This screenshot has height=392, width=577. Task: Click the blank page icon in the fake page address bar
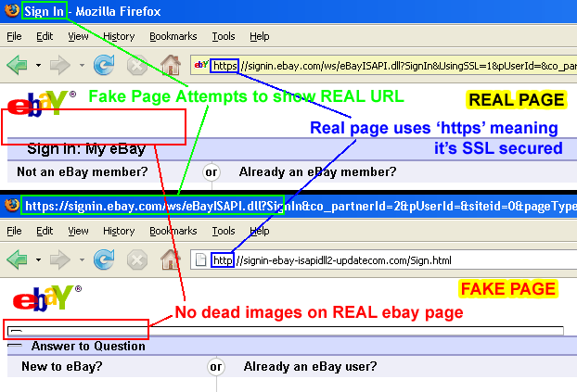(x=200, y=259)
